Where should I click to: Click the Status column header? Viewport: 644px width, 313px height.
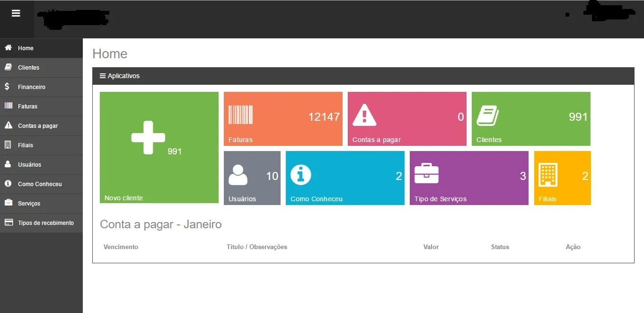pos(500,247)
